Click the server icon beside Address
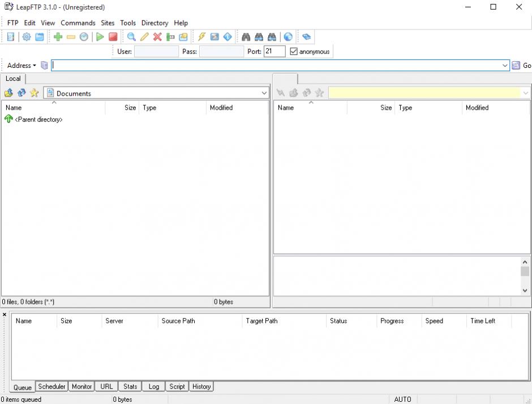The width and height of the screenshot is (532, 404). click(x=44, y=65)
